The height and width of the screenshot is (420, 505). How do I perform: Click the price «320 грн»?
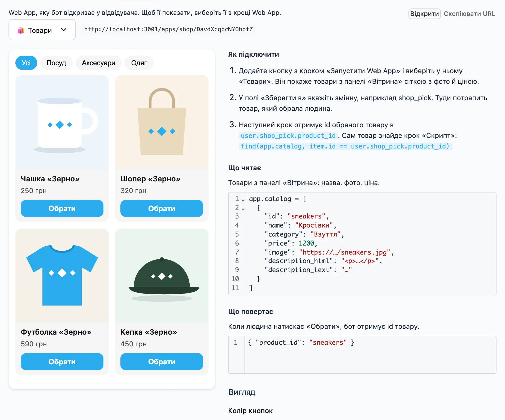coord(133,191)
